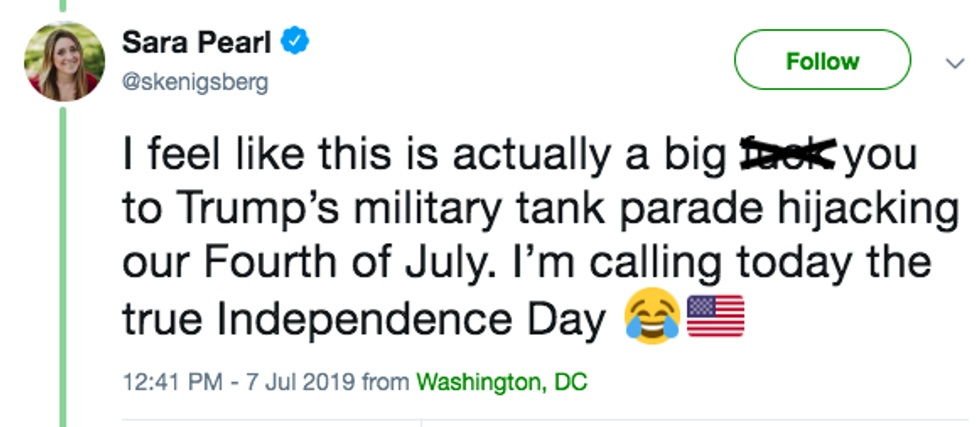980x427 pixels.
Task: Click the word "from" before location
Action: 385,382
